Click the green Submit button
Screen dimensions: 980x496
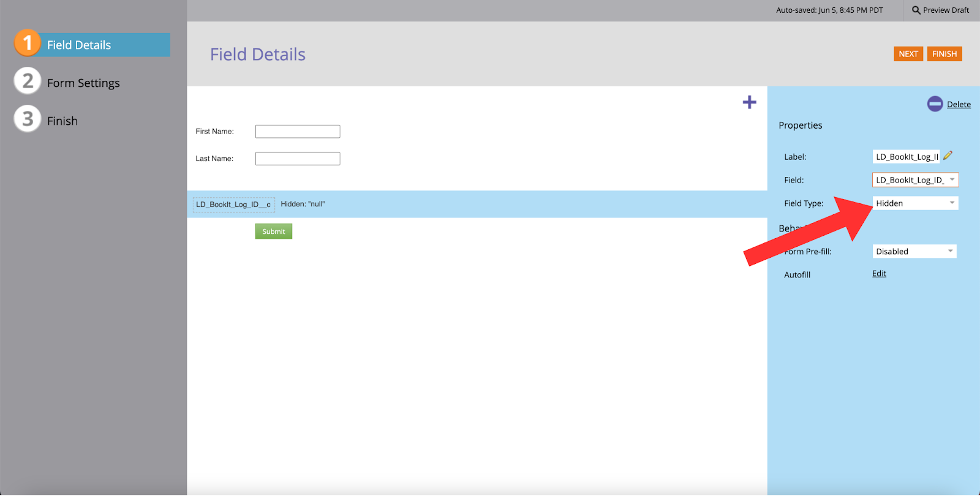[273, 231]
